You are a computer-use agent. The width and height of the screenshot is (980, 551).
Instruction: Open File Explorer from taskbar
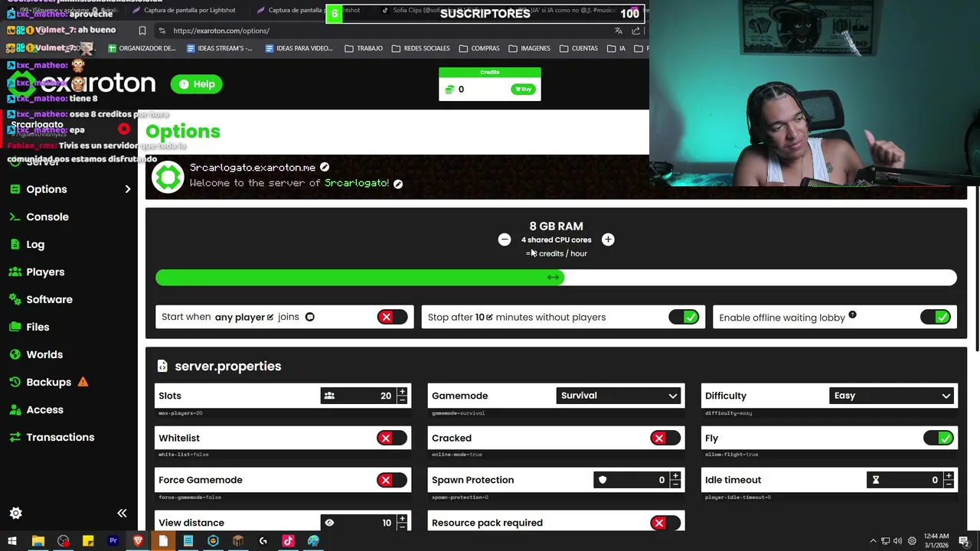click(x=38, y=541)
